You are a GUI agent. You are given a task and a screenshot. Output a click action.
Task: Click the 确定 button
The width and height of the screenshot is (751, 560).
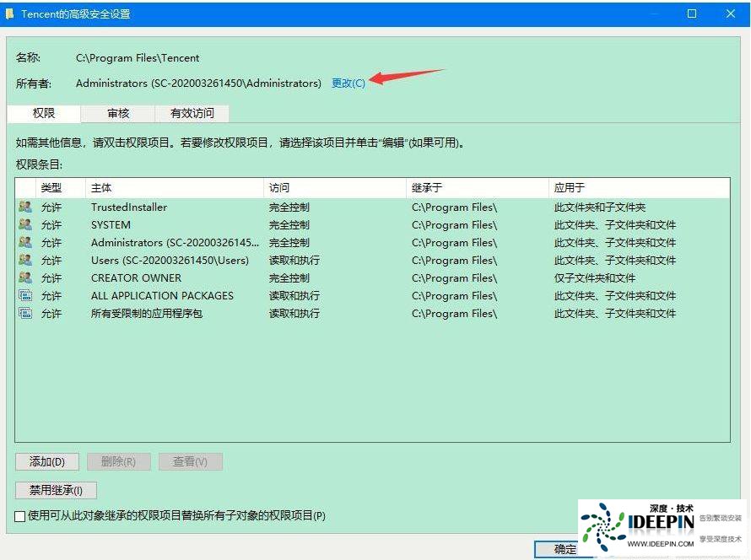pos(565,549)
